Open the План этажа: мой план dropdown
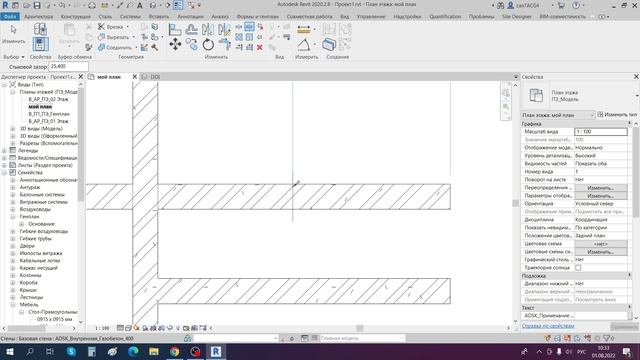This screenshot has width=640, height=360. coord(558,115)
